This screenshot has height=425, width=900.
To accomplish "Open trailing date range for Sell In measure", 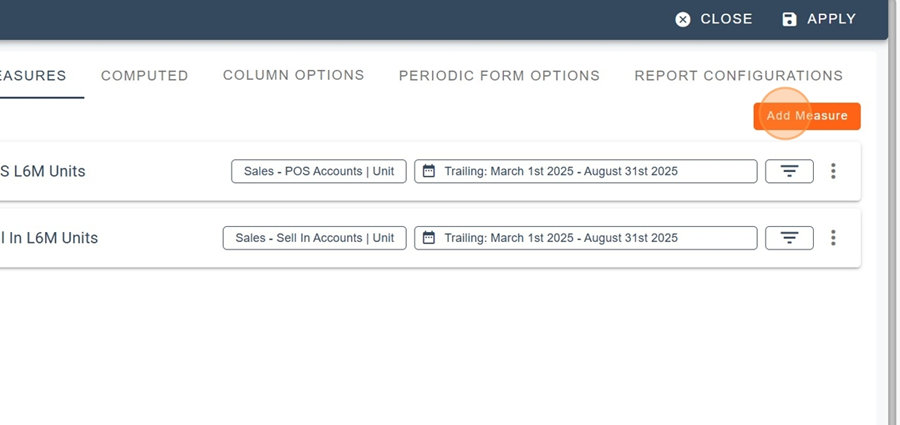I will (585, 238).
